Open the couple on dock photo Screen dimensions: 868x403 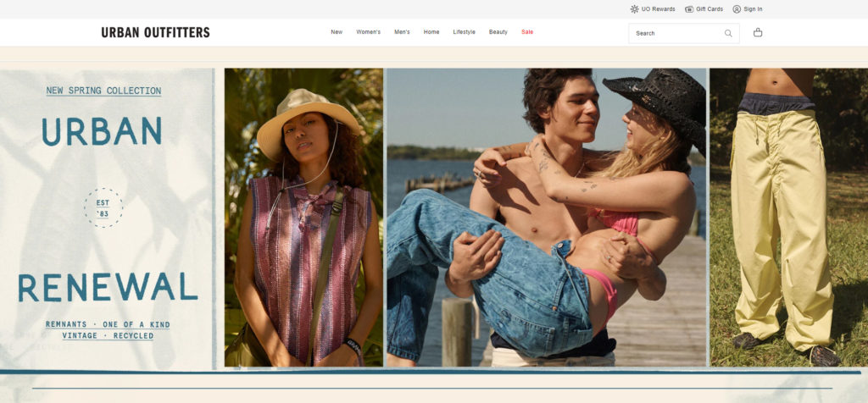pyautogui.click(x=547, y=218)
